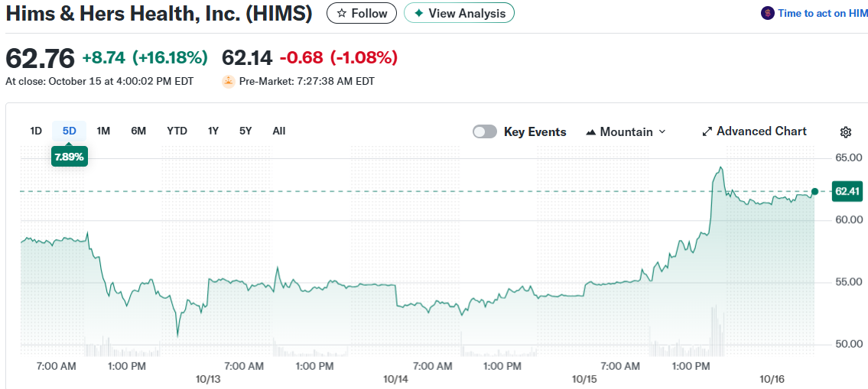
Task: Click the 62.41 current price label
Action: pyautogui.click(x=847, y=191)
